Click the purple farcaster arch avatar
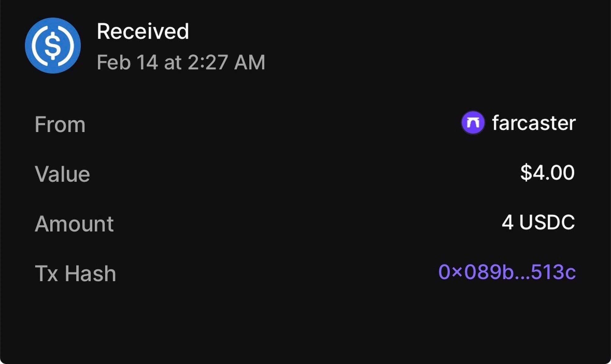 coord(473,123)
